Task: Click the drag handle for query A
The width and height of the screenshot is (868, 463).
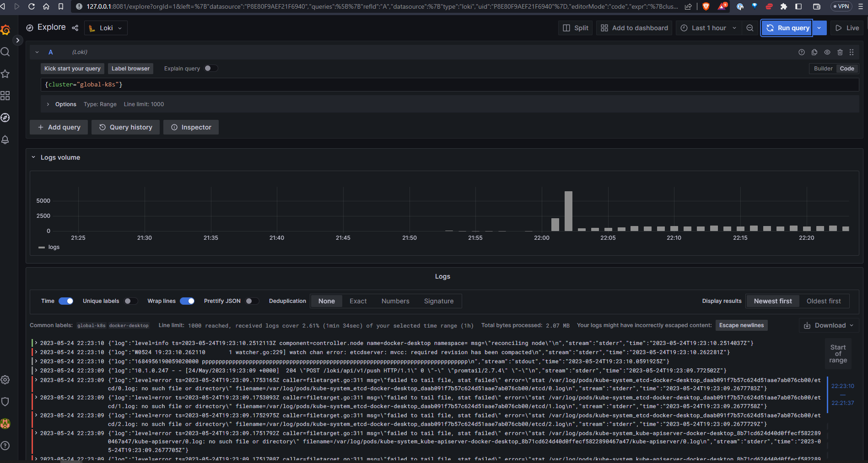Action: 852,52
